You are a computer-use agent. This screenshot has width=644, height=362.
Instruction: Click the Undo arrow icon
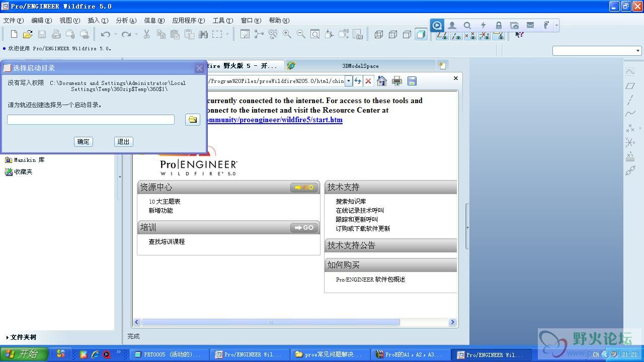(x=105, y=34)
